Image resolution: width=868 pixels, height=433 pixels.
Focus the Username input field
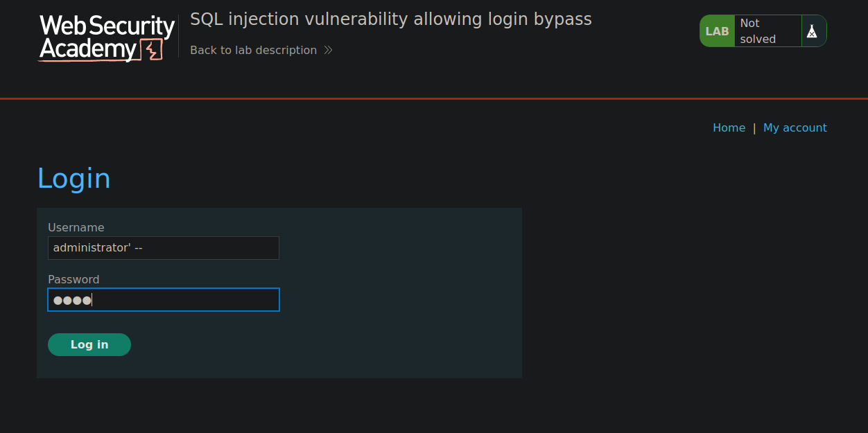point(164,248)
